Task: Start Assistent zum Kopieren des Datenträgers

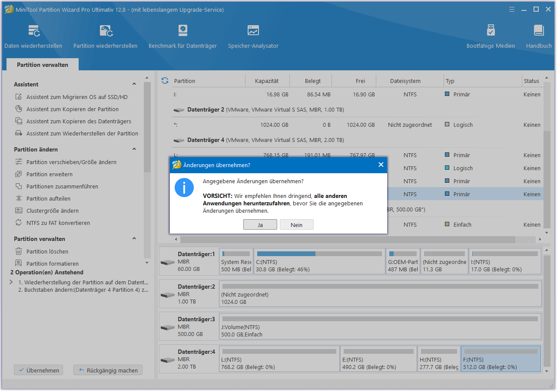Action: tap(78, 122)
